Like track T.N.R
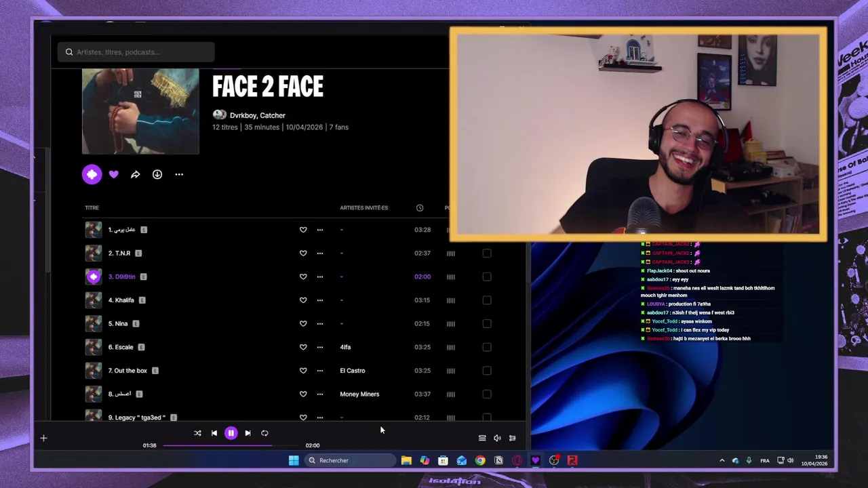This screenshot has width=868, height=488. [303, 253]
